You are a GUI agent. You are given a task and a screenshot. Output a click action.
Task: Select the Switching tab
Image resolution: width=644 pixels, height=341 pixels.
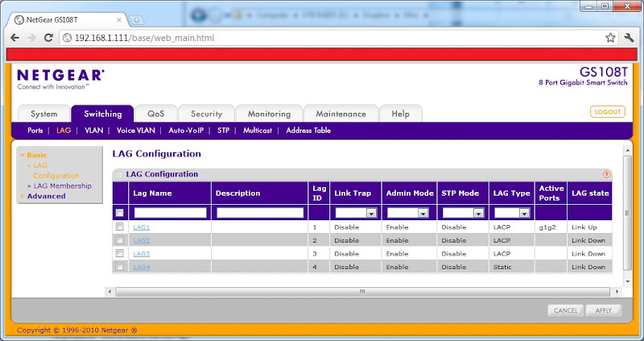pos(103,114)
